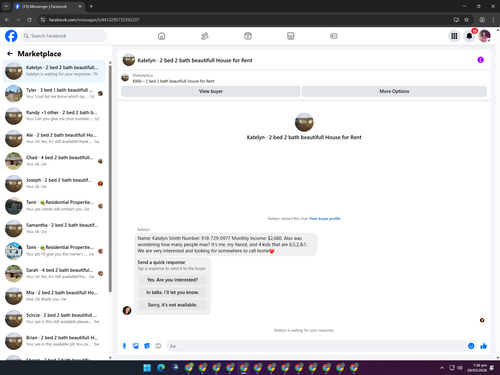Open the purple conversation information icon
The image size is (500, 375).
coord(480,60)
